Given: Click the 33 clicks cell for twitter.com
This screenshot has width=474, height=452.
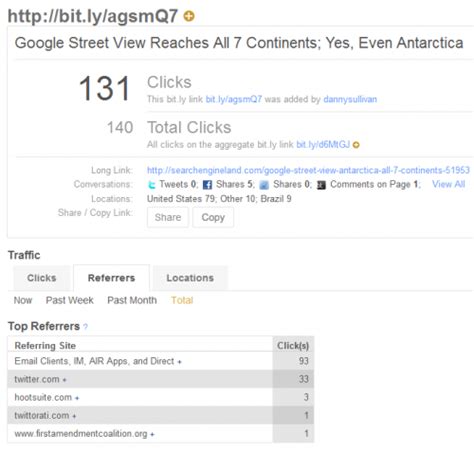Looking at the screenshot, I should pyautogui.click(x=293, y=379).
